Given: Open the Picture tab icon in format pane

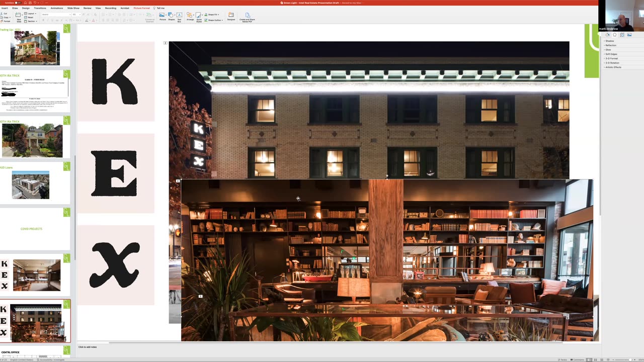Looking at the screenshot, I should (629, 35).
